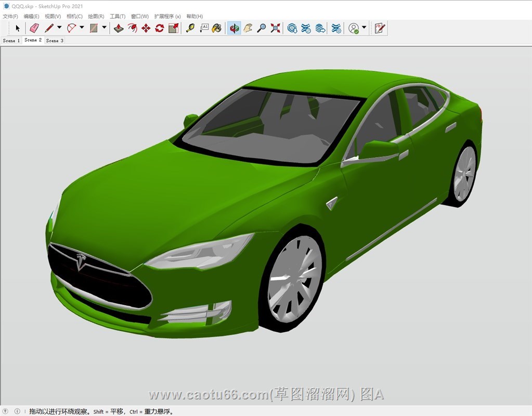Open the 绘图(R) menu
This screenshot has width=532, height=416.
(96, 16)
